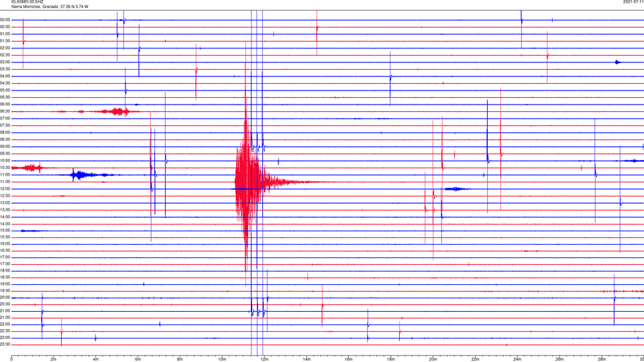
Task: Click the 22m axis tick label
Action: (x=475, y=359)
